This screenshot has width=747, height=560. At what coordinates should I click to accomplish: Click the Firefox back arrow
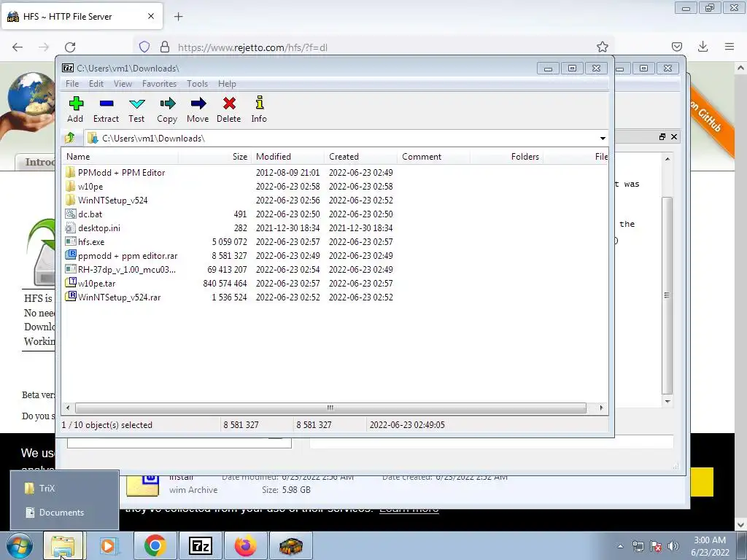pos(18,47)
